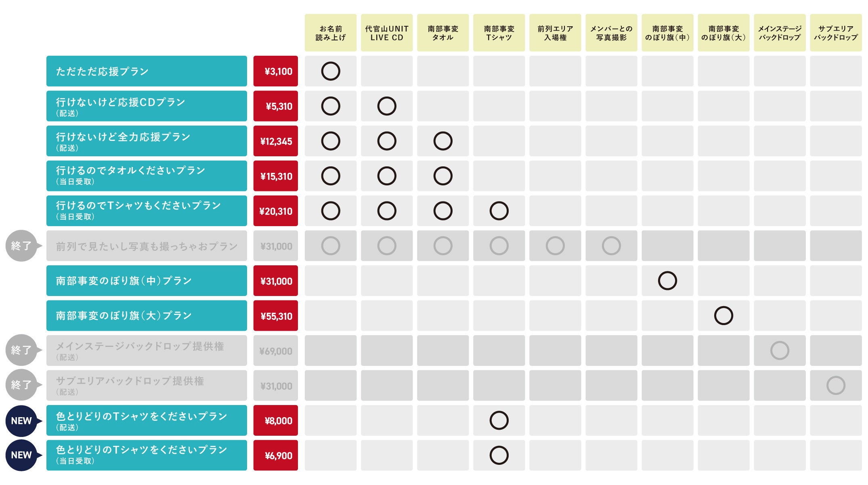Select the 代官山UNIT LIVE CD column header
The height and width of the screenshot is (485, 868).
click(x=386, y=33)
